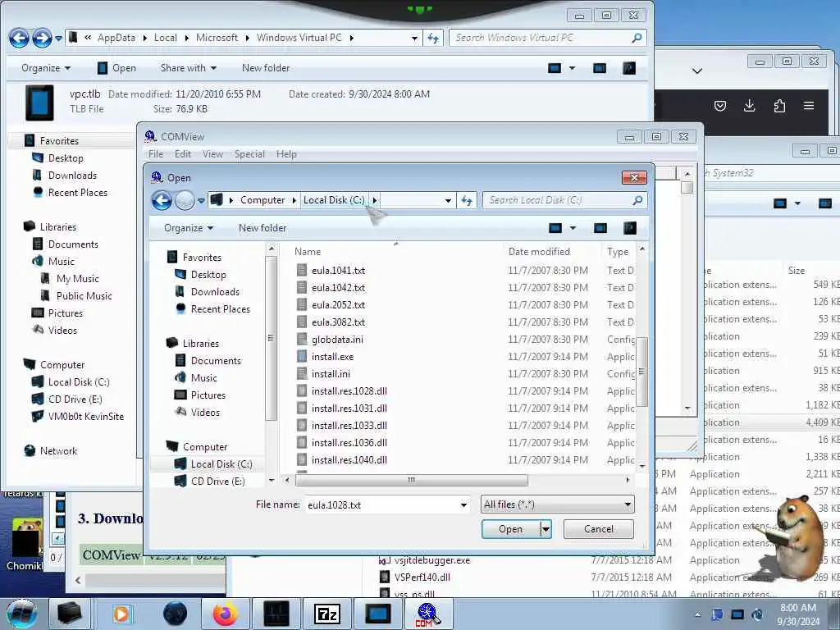Open the Share with dropdown in the explorer window

pos(189,68)
